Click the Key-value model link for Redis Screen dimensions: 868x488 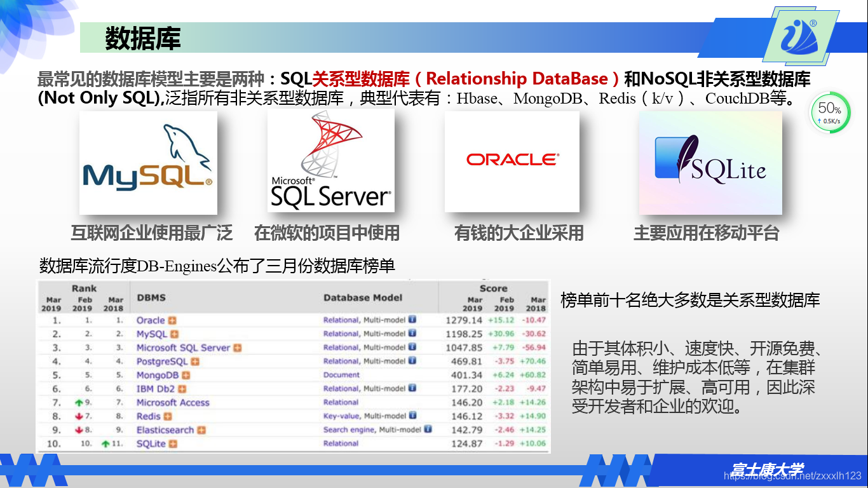[x=342, y=416]
